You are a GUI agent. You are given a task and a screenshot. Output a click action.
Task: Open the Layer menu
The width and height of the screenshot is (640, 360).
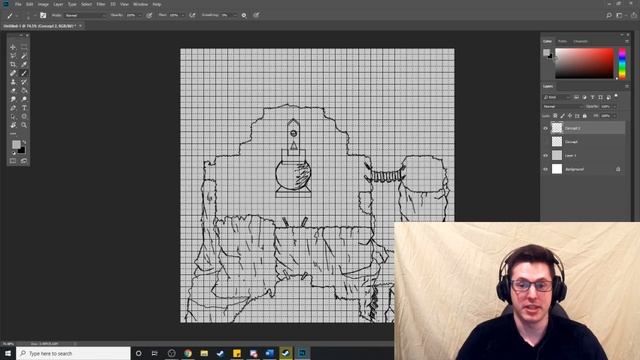pos(58,4)
